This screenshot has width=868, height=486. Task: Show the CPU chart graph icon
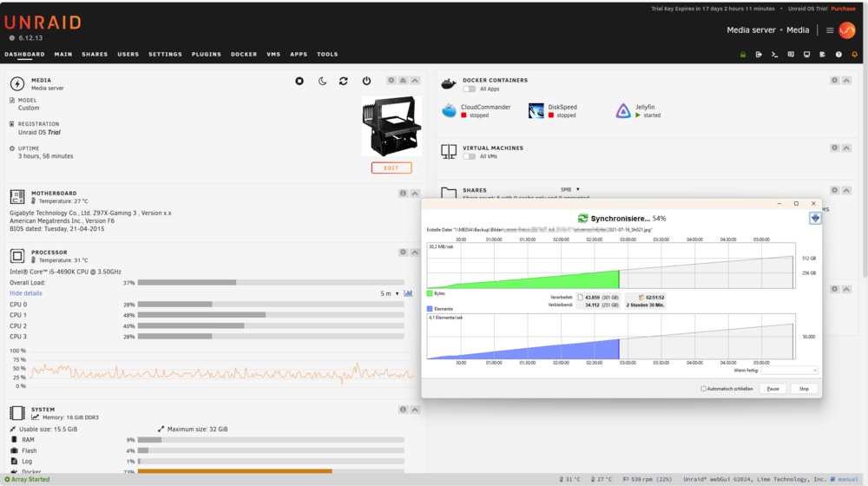pyautogui.click(x=408, y=292)
